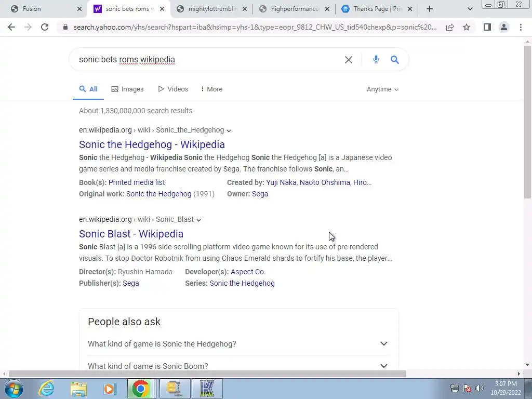Image resolution: width=532 pixels, height=399 pixels.
Task: Click the scroll right arrow on horizontal scrollbar
Action: (519, 374)
